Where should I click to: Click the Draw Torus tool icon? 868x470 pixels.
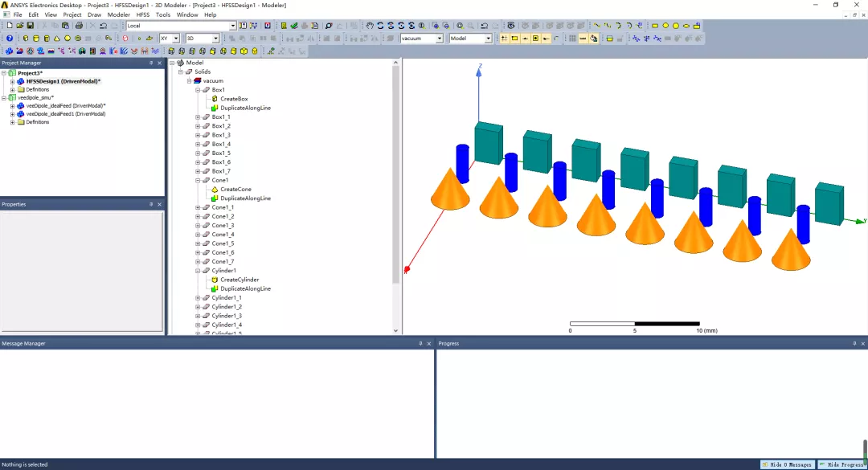78,39
